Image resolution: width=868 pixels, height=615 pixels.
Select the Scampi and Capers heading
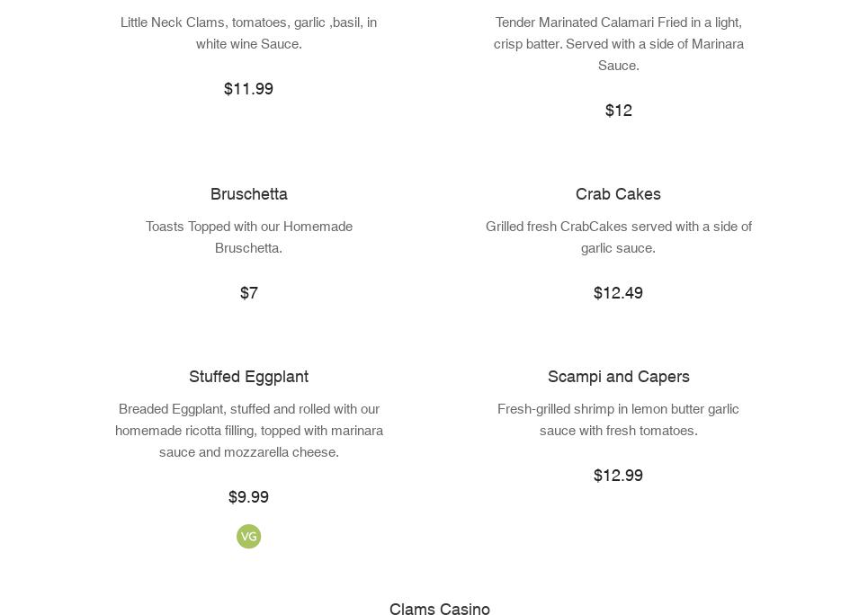[618, 377]
